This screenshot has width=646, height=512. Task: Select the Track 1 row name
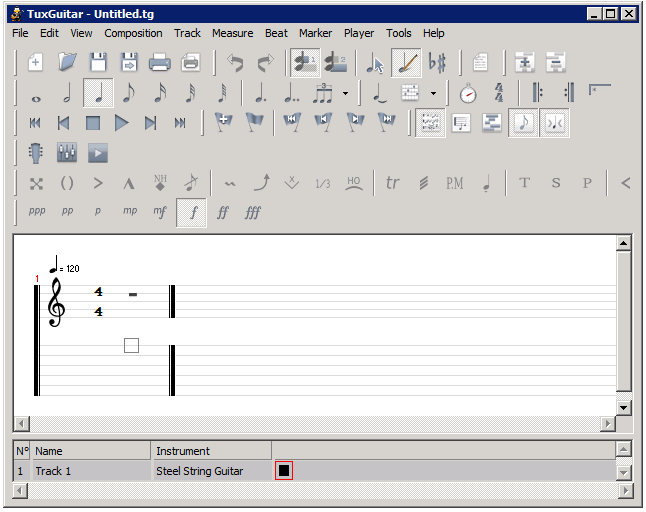click(54, 471)
